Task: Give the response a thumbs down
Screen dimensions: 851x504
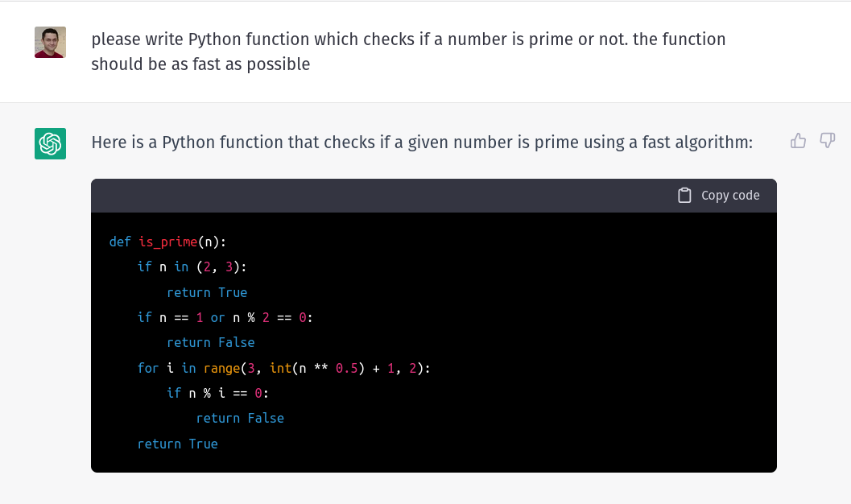Action: 827,141
